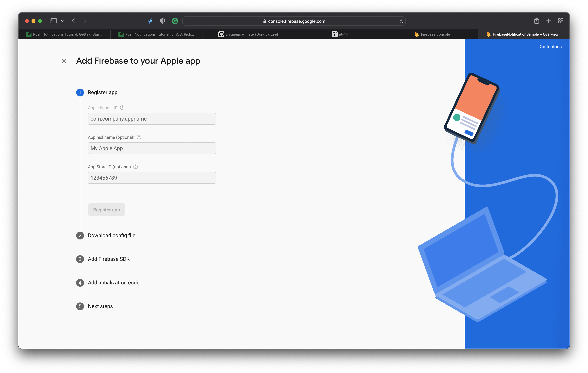This screenshot has height=373, width=588.
Task: Open sidebar dropdown chevron in Safari toolbar
Action: (x=63, y=21)
